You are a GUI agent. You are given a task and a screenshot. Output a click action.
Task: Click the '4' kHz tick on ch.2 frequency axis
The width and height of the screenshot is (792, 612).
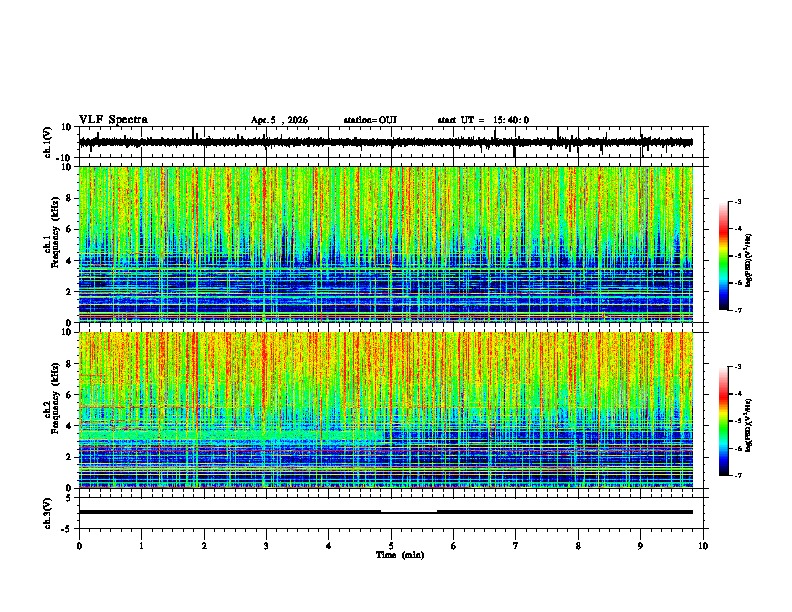(x=69, y=426)
